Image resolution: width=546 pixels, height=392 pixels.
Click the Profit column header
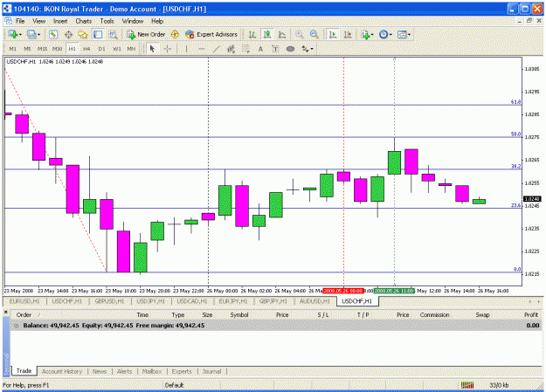531,314
